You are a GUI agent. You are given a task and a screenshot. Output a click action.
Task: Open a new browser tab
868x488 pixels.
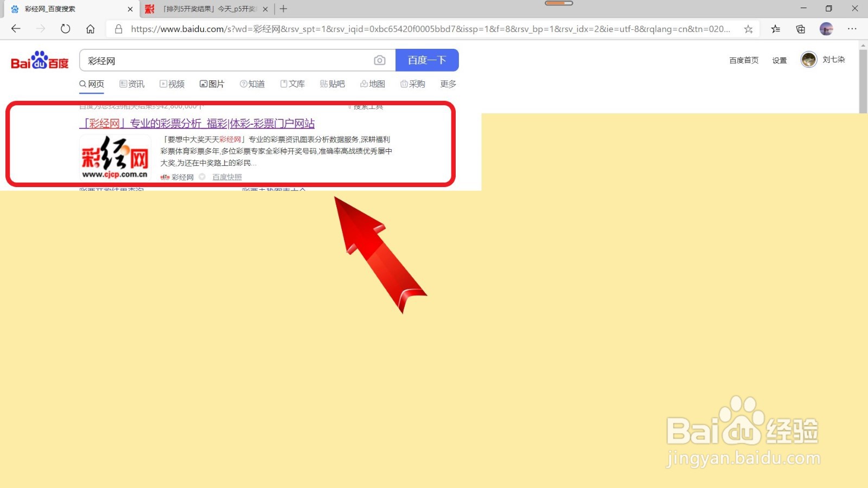[x=283, y=9]
